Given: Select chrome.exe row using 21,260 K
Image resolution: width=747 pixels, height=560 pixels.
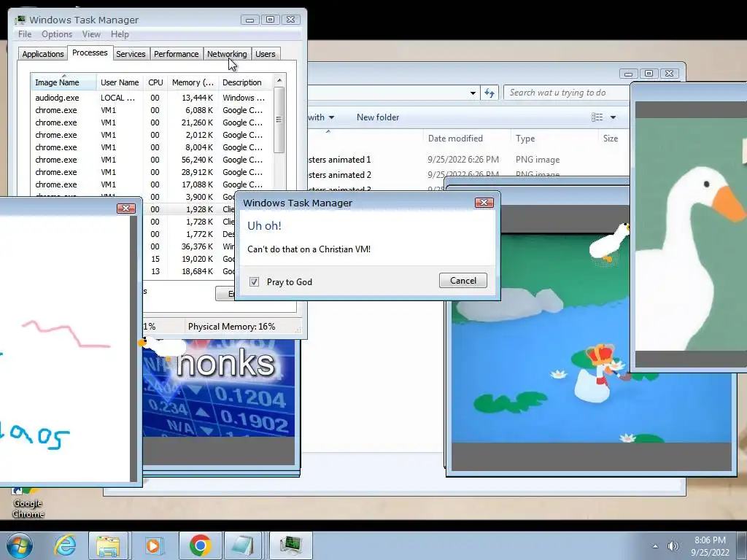Looking at the screenshot, I should (x=152, y=122).
